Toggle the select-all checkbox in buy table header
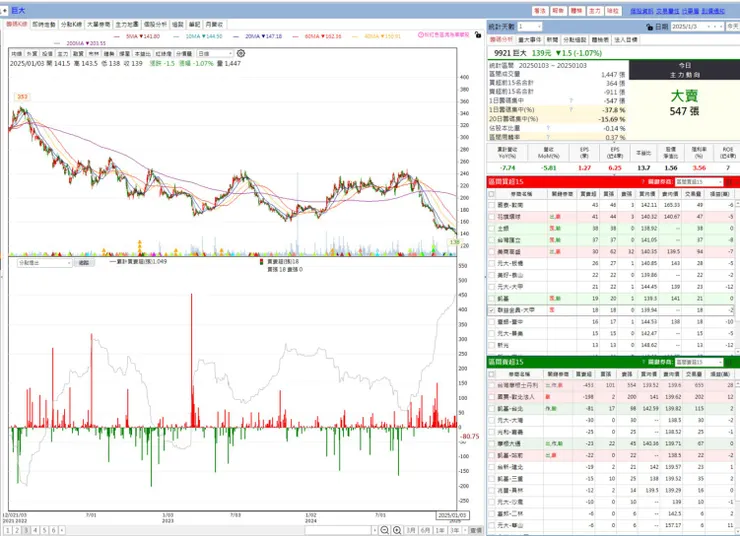 coord(491,194)
